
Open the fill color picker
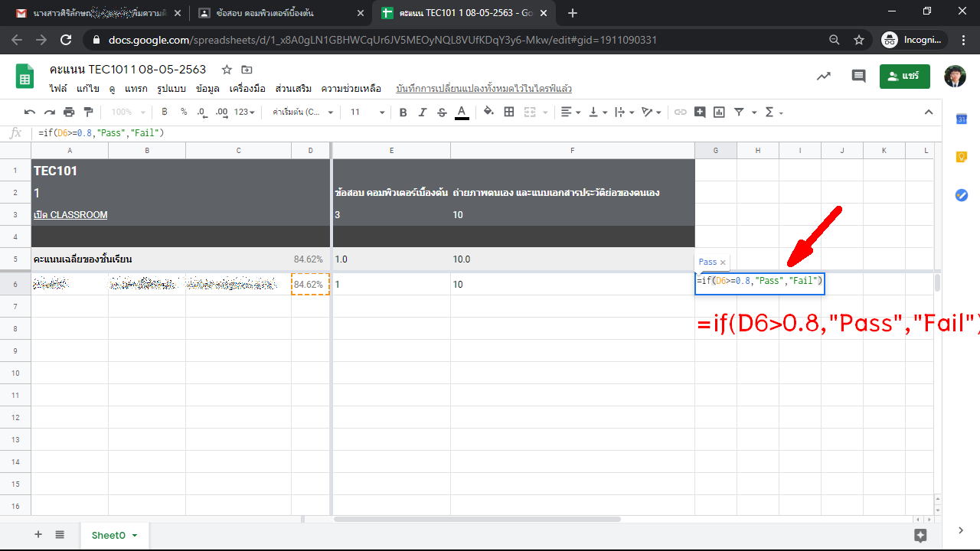(489, 112)
